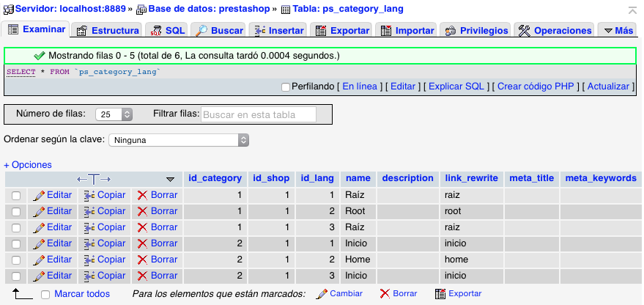Sort by the name column header
This screenshot has width=644, height=305.
tap(358, 178)
